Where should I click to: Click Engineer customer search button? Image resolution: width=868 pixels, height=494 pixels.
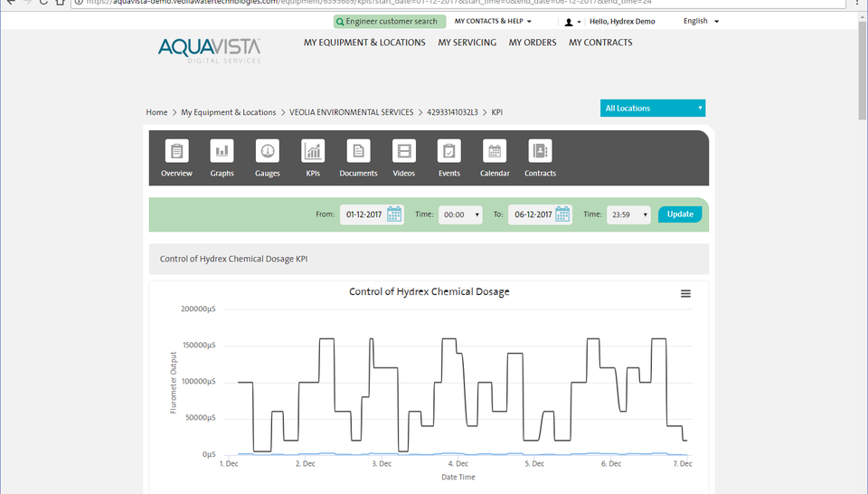(x=390, y=22)
